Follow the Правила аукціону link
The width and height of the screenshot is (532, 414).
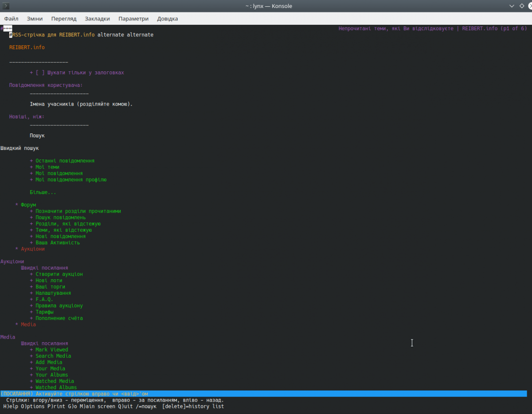(x=59, y=306)
